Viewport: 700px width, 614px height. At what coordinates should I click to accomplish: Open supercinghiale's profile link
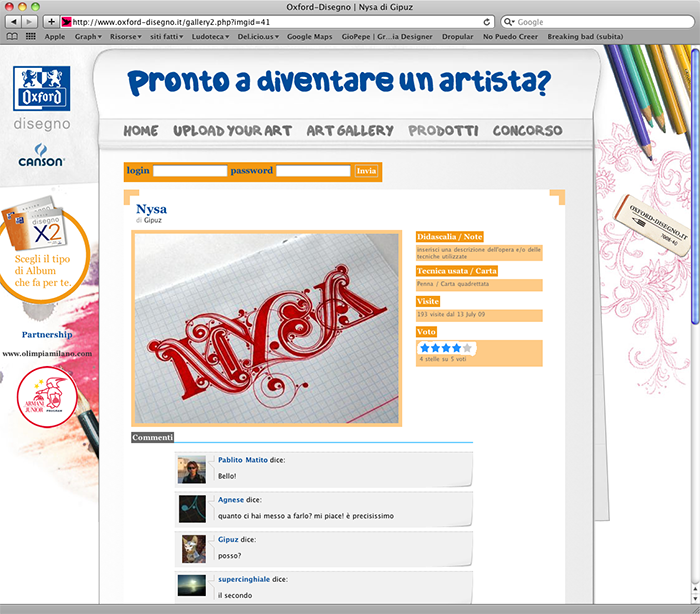[x=244, y=579]
